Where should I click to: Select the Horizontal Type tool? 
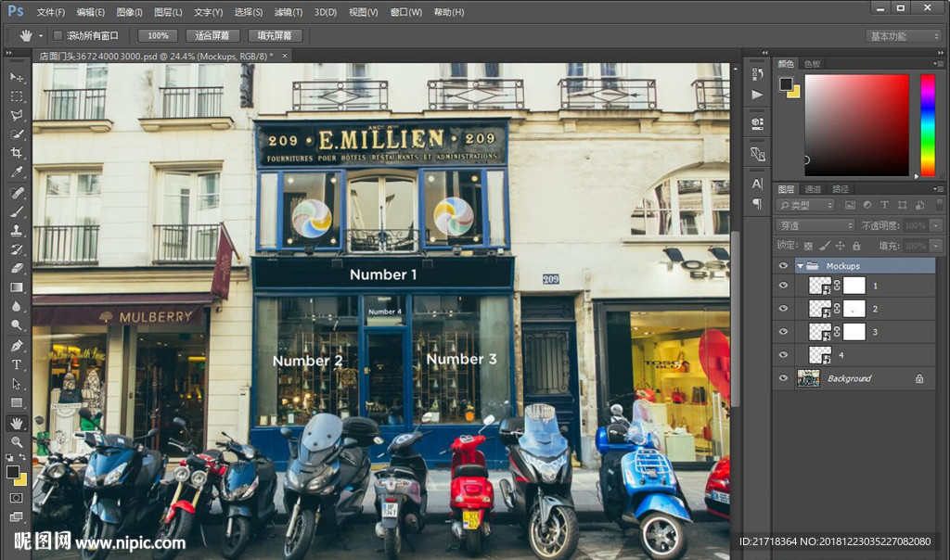click(x=17, y=364)
